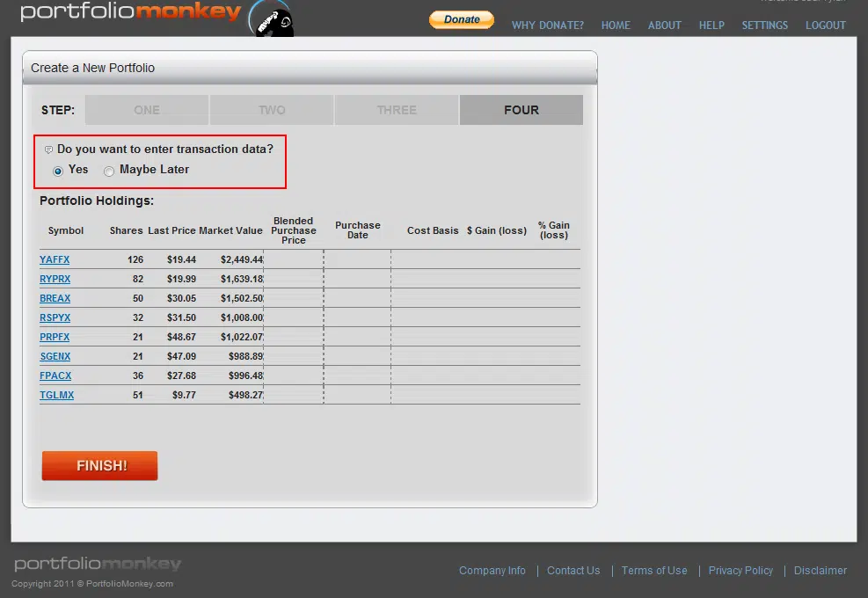Open SETTINGS in the top navigation
868x598 pixels.
click(x=764, y=26)
